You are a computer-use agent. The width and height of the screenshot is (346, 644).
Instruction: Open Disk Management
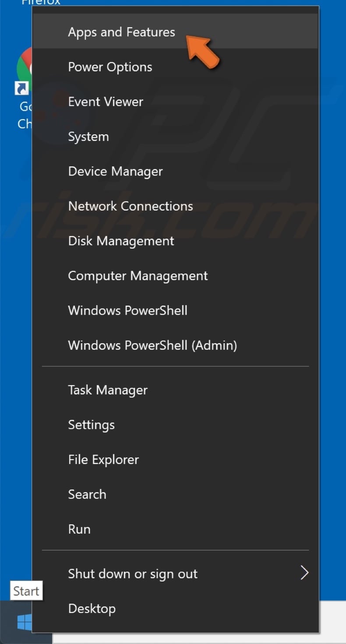pos(121,241)
